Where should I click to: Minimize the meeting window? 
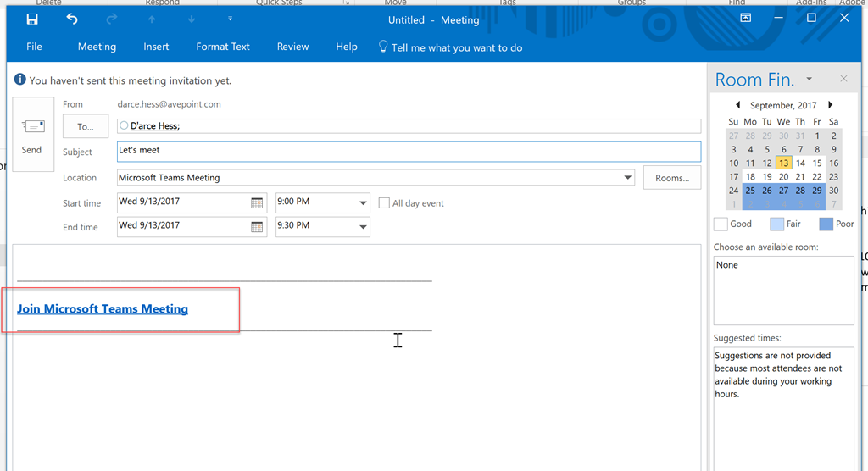(x=778, y=18)
